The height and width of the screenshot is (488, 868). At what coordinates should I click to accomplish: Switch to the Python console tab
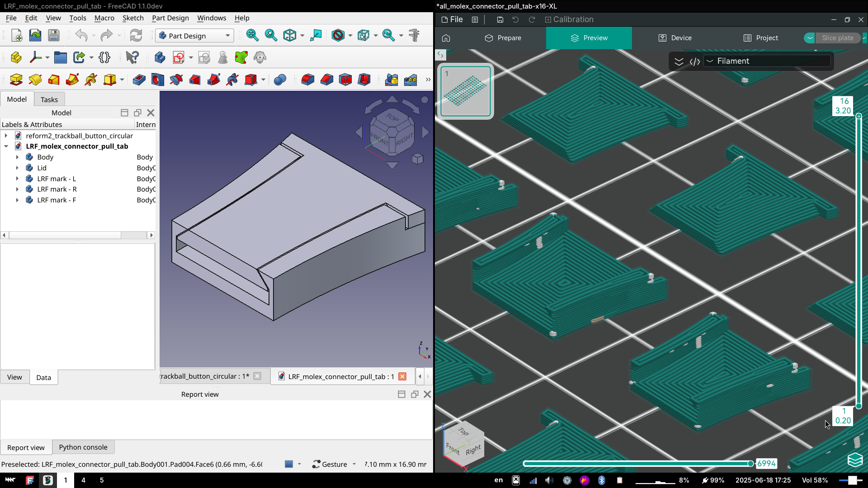[x=83, y=447]
